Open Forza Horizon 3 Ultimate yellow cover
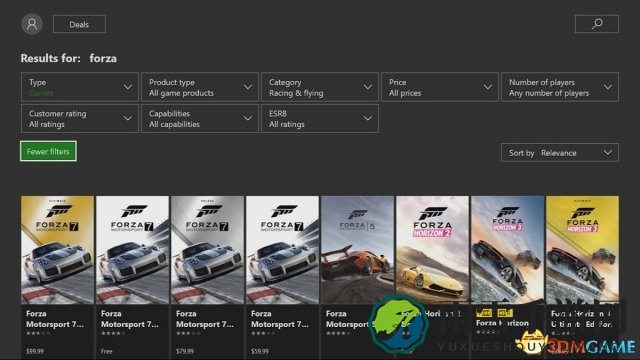 (582, 250)
